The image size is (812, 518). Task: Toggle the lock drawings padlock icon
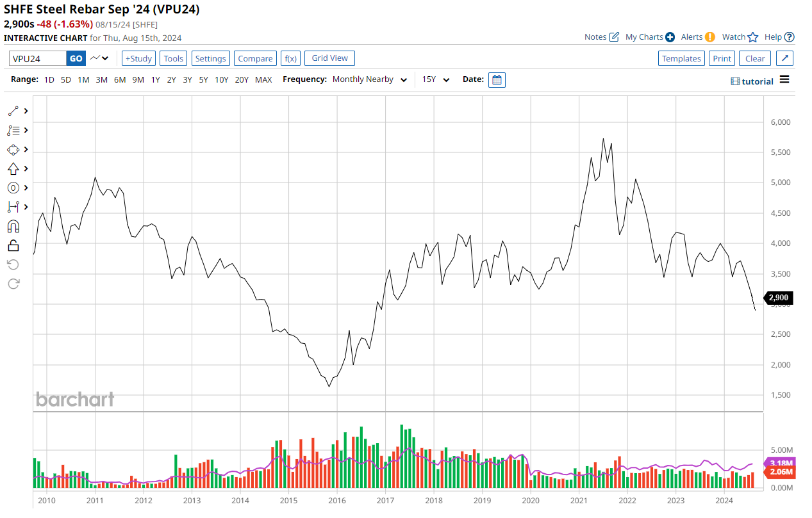[13, 245]
